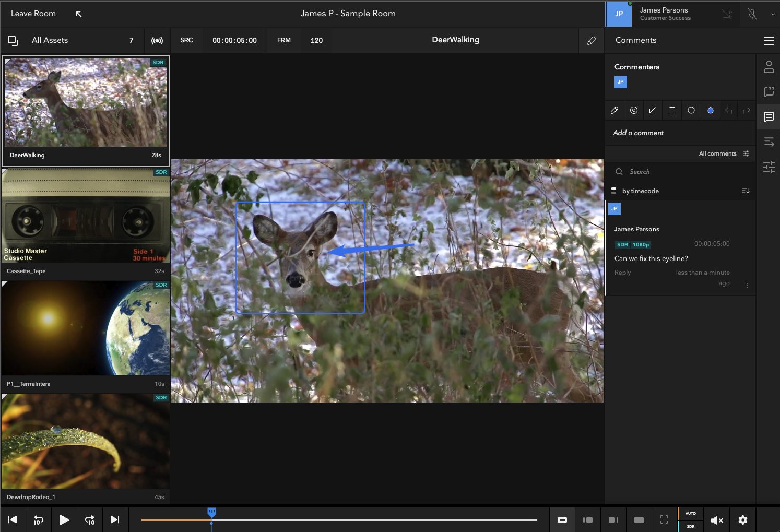780x532 pixels.
Task: Expand the user options chevron beside microphone
Action: click(773, 14)
